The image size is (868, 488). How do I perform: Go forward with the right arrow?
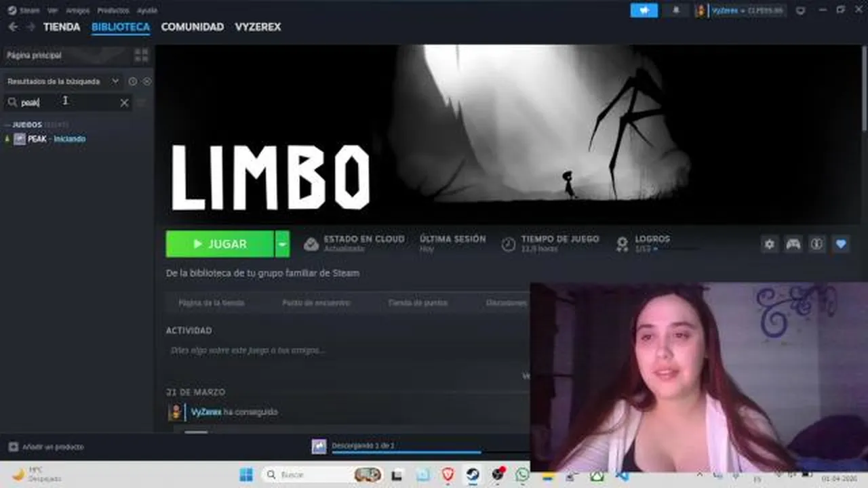30,27
